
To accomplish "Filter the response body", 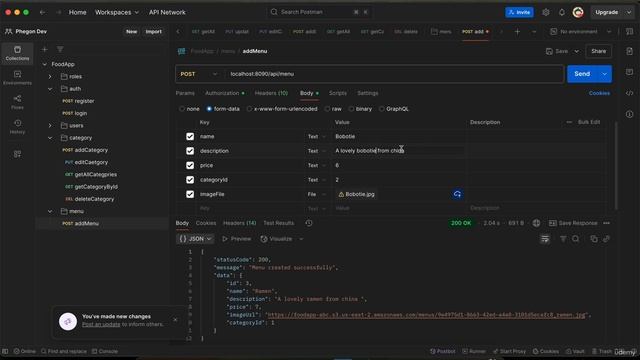I will tap(563, 239).
